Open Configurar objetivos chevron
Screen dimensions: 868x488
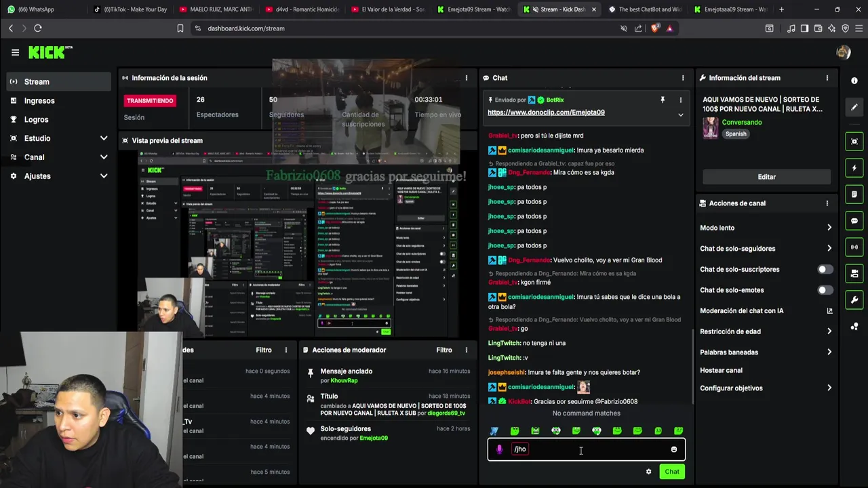[x=829, y=388]
